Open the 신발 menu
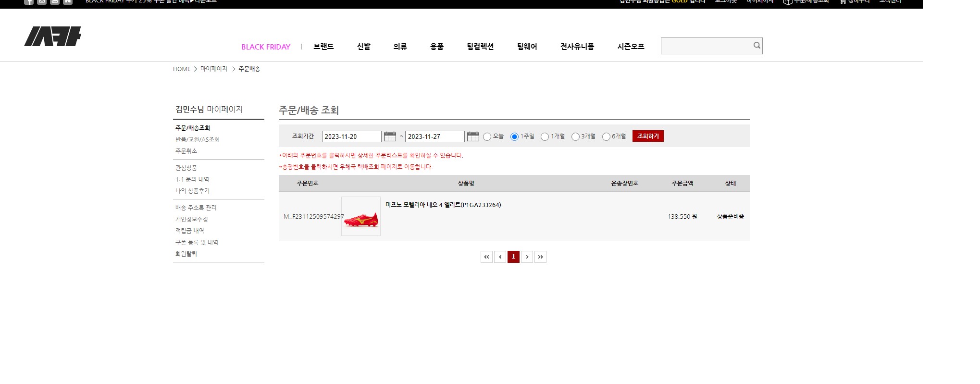This screenshot has width=980, height=384. point(364,47)
